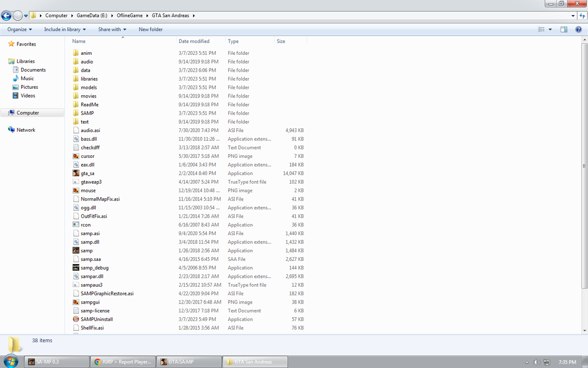Screen dimensions: 588x368
Task: Open the Pictures library
Action: coord(29,87)
